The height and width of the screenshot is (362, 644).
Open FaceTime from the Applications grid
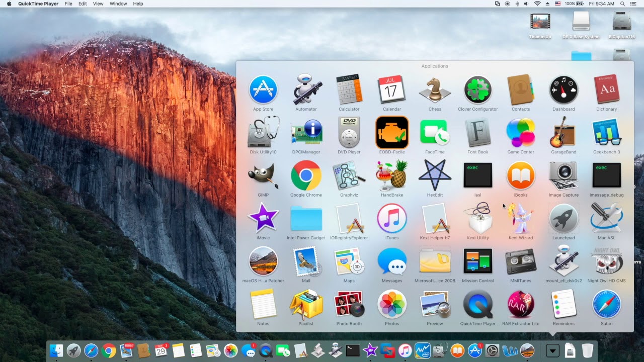435,133
